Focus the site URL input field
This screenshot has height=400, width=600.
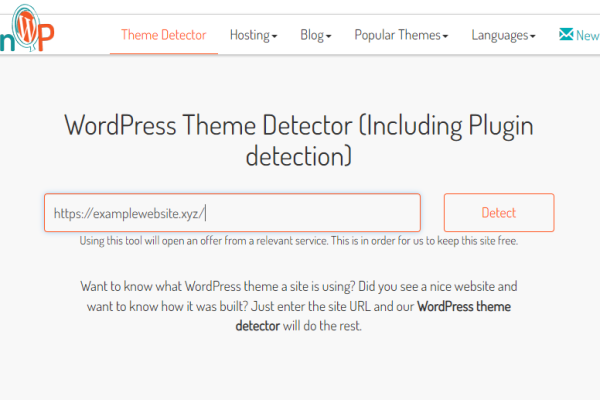[x=300, y=213]
